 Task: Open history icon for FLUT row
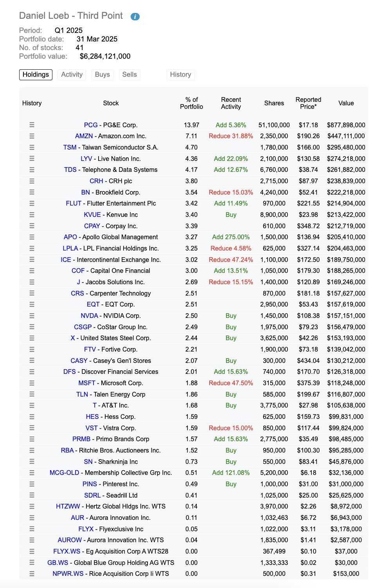click(x=32, y=204)
